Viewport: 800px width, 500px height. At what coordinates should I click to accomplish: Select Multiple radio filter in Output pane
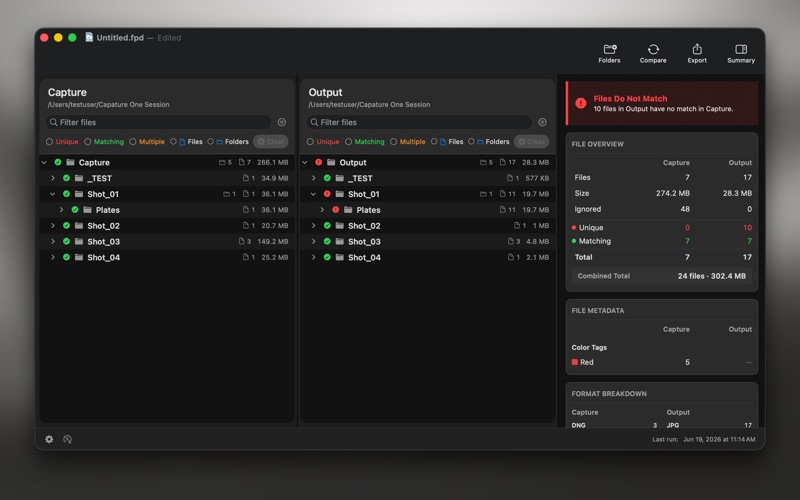coord(393,142)
